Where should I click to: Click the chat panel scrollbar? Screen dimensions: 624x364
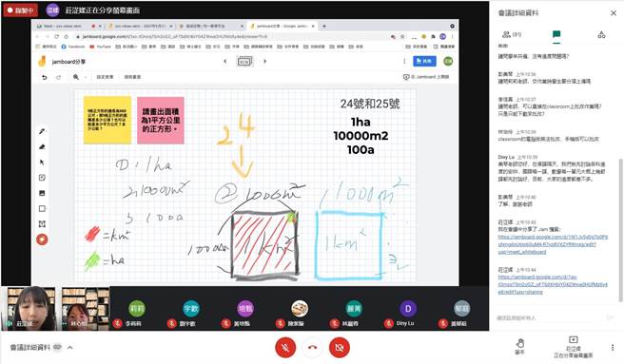point(620,230)
